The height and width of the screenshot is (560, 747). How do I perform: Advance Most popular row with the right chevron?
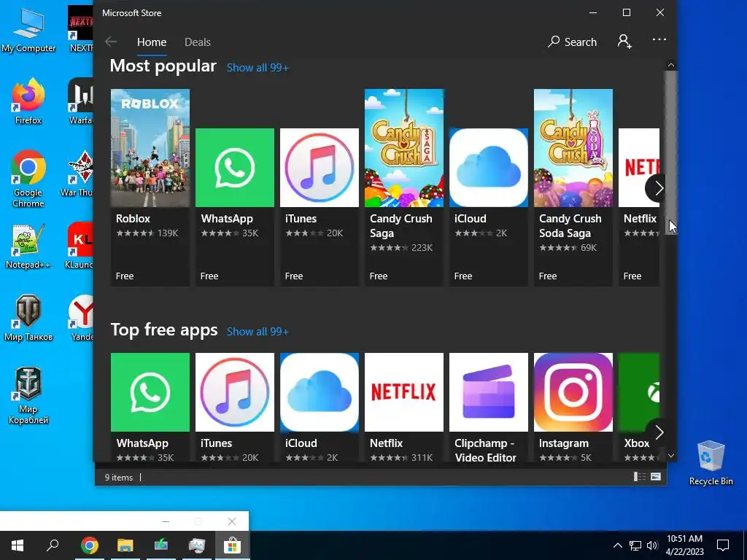[659, 188]
